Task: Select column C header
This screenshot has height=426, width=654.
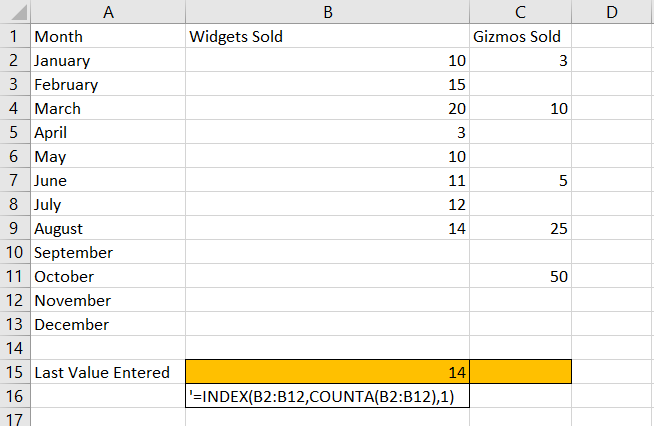Action: click(521, 12)
